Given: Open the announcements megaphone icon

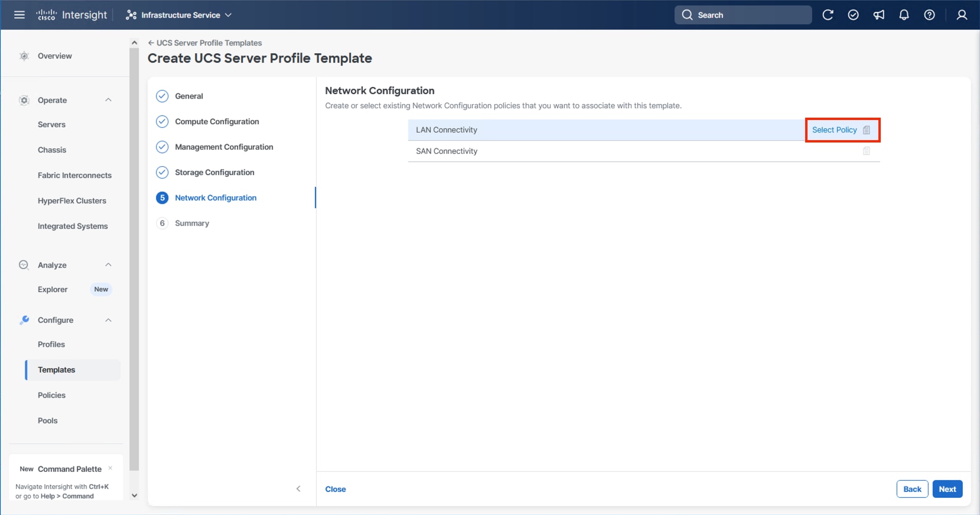Looking at the screenshot, I should pos(879,15).
